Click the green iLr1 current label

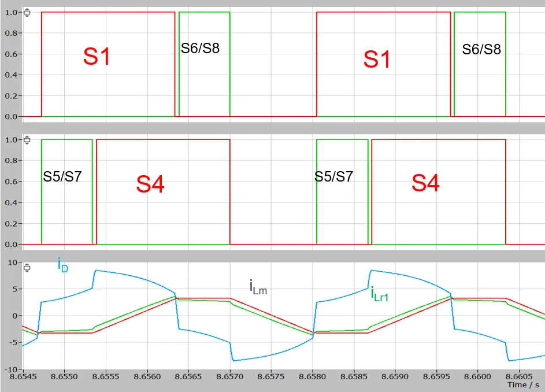(380, 294)
